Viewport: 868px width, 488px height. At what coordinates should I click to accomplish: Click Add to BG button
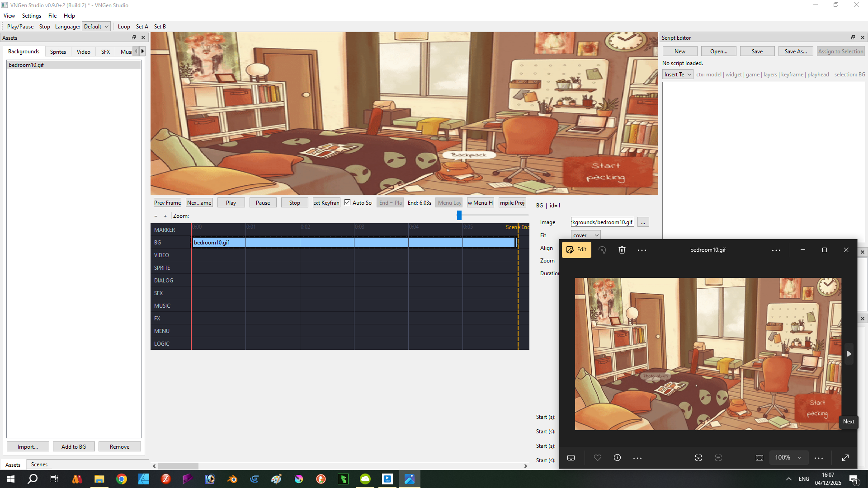point(74,447)
